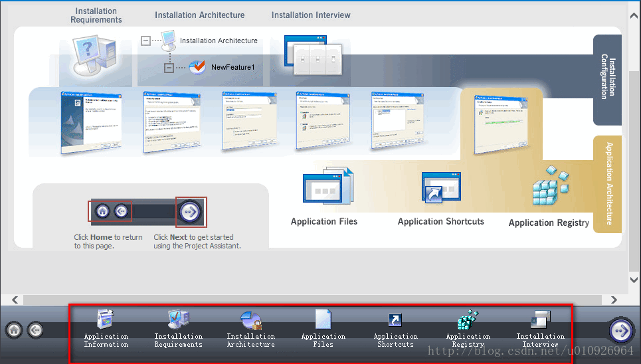Viewport: 641px width, 364px height.
Task: Open the second license dialog thumbnail
Action: (172, 122)
